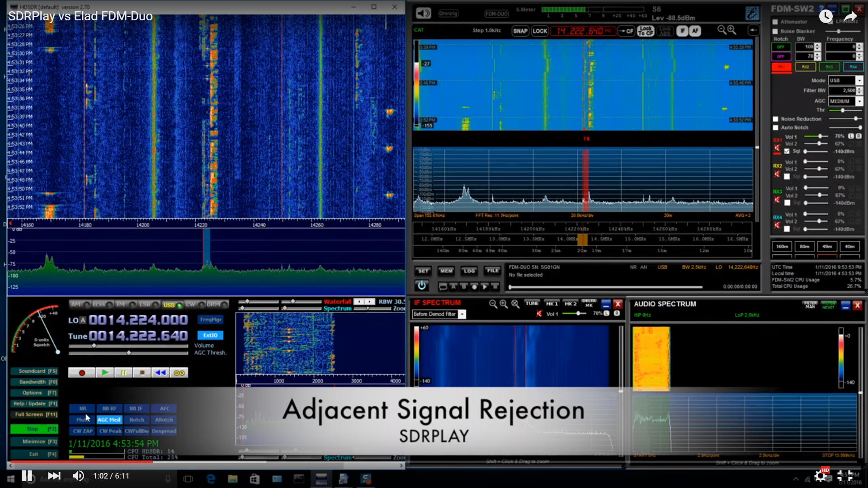This screenshot has width=868, height=488.
Task: Check the RX3 Sql checkbox
Action: click(787, 203)
